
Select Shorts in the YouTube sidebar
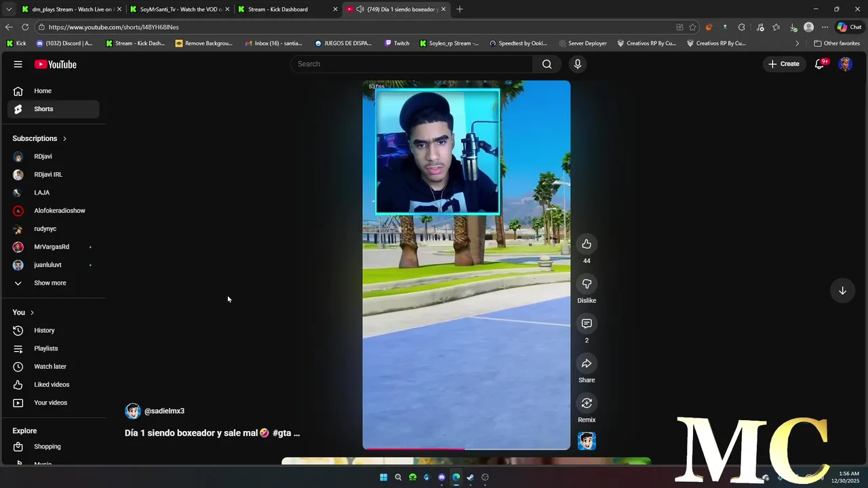pos(54,109)
